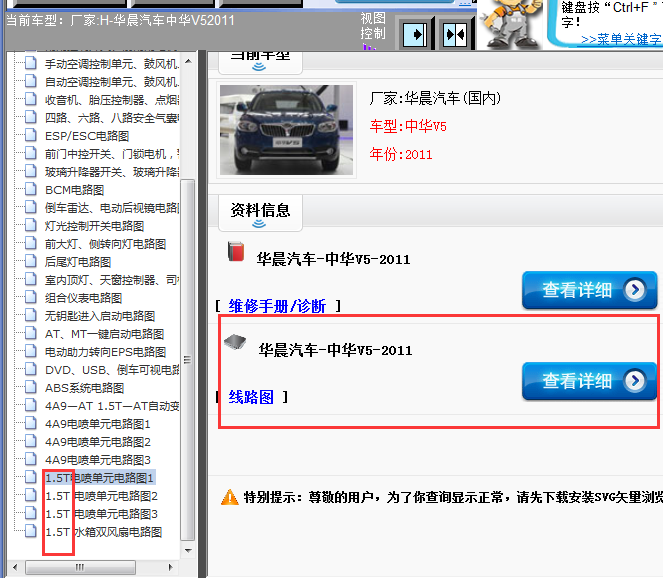The height and width of the screenshot is (578, 663).
Task: Click the vertical tree scrollbar thumb
Action: pyautogui.click(x=188, y=360)
